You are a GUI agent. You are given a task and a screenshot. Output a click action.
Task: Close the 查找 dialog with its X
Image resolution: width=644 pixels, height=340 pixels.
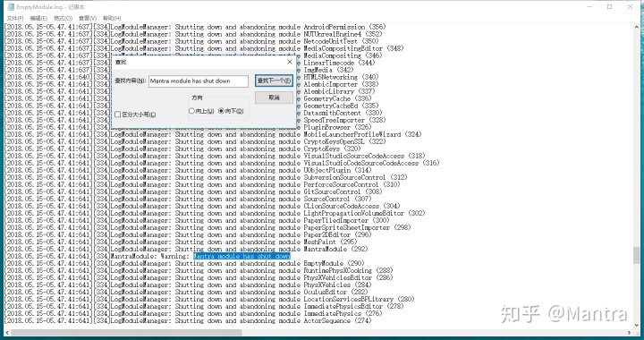290,62
